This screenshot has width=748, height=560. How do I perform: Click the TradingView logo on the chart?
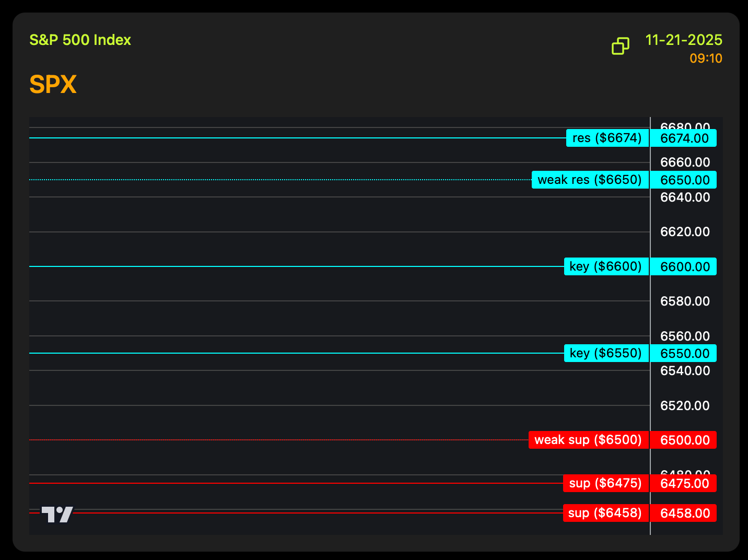point(57,515)
